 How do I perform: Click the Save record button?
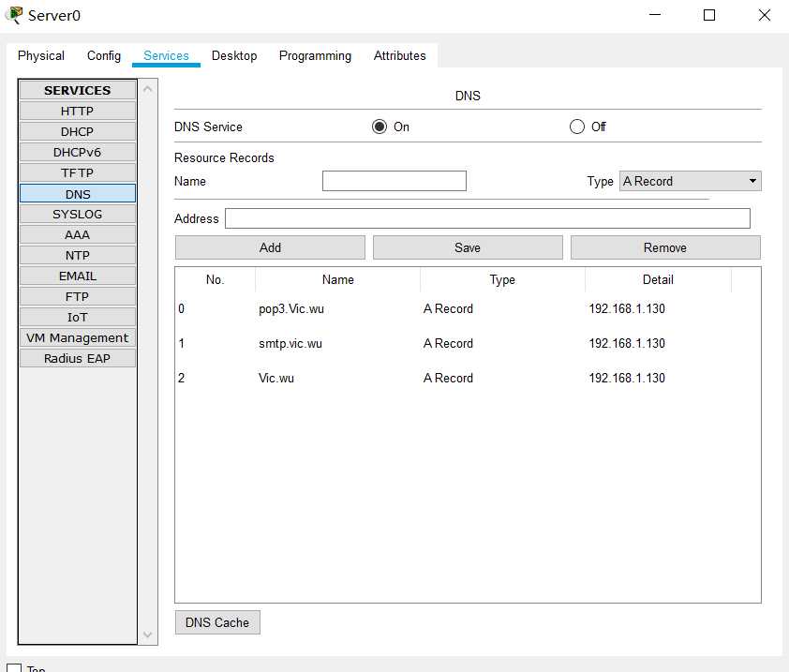click(x=468, y=247)
